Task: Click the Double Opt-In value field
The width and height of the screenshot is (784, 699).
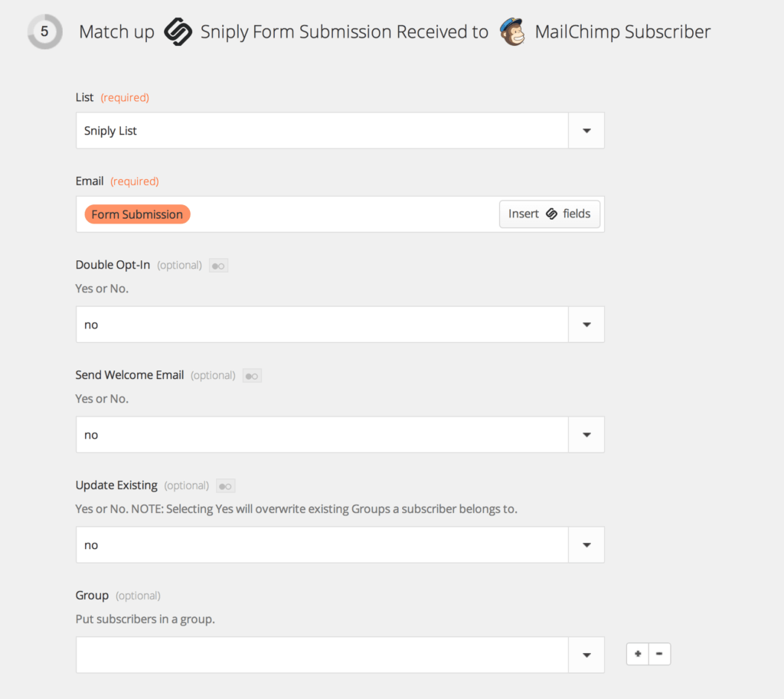Action: (x=322, y=325)
